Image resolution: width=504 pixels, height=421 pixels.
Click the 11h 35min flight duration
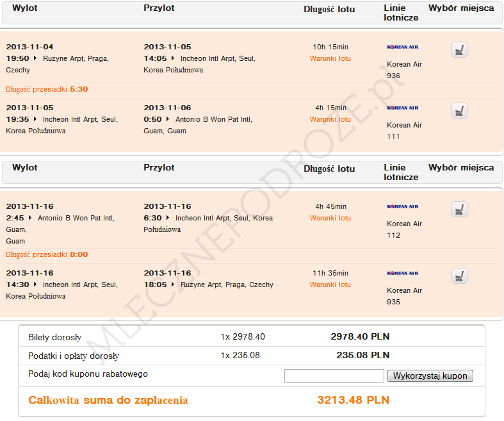(330, 273)
